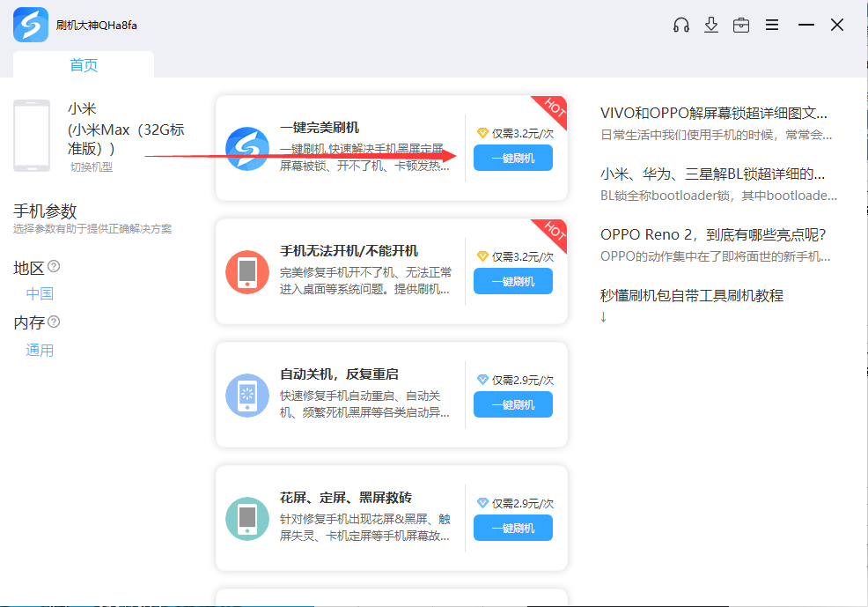This screenshot has height=607, width=868.
Task: Click the 一键完美刷机 blue logo icon
Action: [247, 148]
